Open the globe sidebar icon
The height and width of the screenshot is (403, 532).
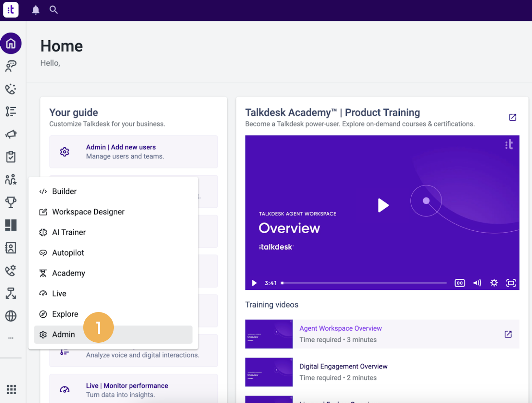11,316
